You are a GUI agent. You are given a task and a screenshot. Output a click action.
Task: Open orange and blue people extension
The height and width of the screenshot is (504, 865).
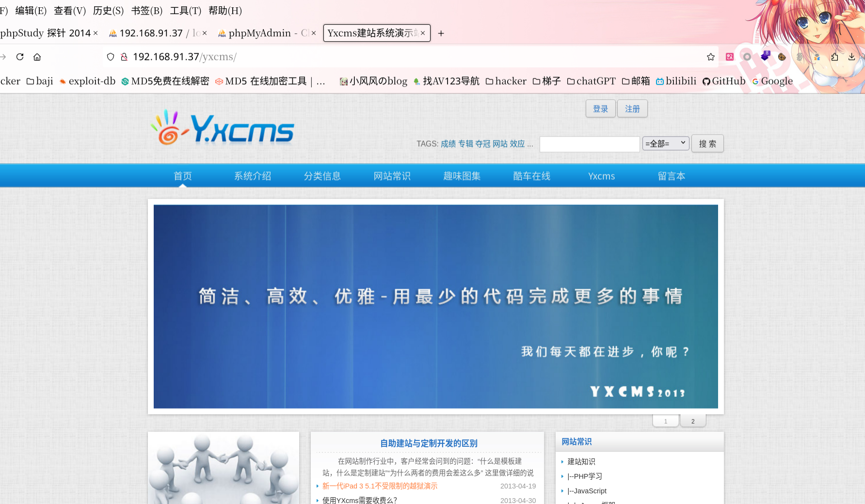[x=817, y=57]
